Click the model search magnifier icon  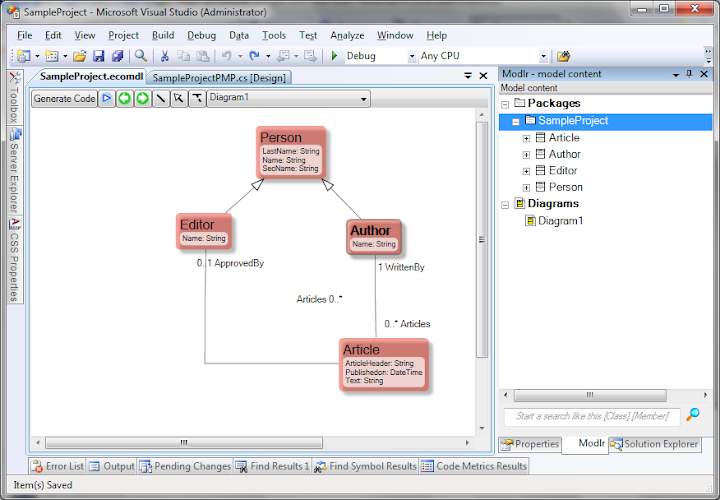pyautogui.click(x=692, y=414)
